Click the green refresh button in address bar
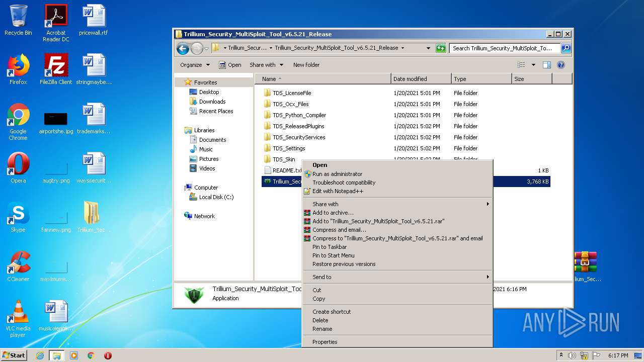This screenshot has height=362, width=644. tap(441, 48)
